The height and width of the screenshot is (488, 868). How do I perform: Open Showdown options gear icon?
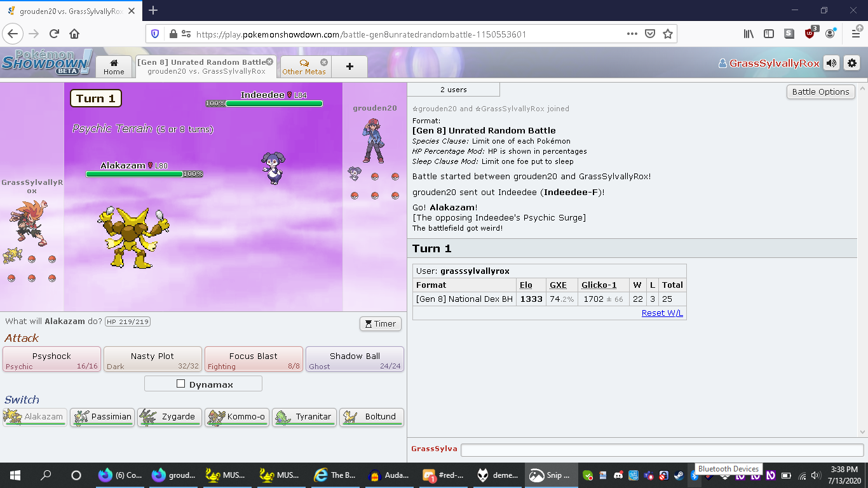click(851, 63)
